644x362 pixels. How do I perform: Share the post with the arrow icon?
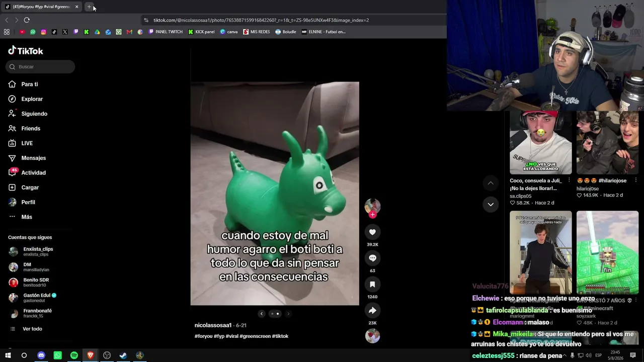pyautogui.click(x=372, y=310)
